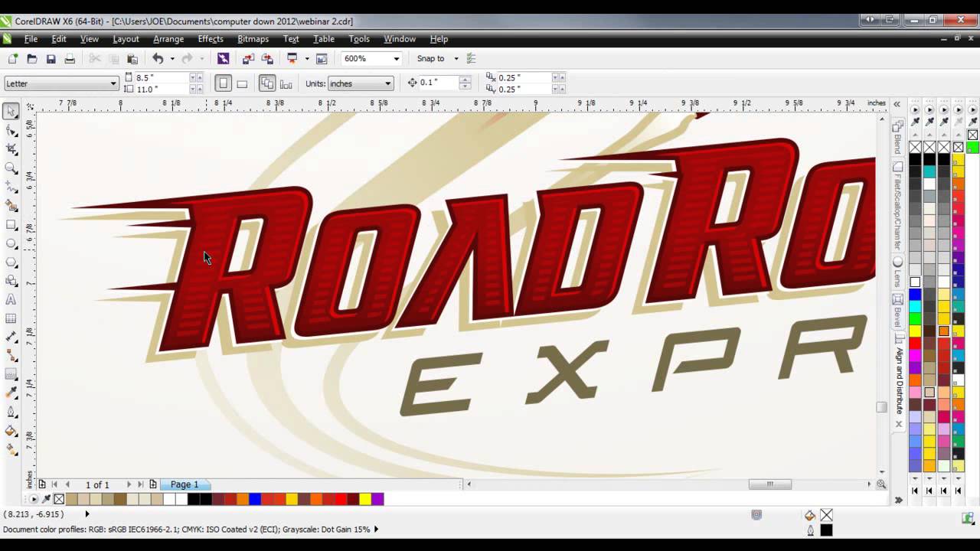Screen dimensions: 980x551
Task: Select the Text tool
Action: coord(11,299)
